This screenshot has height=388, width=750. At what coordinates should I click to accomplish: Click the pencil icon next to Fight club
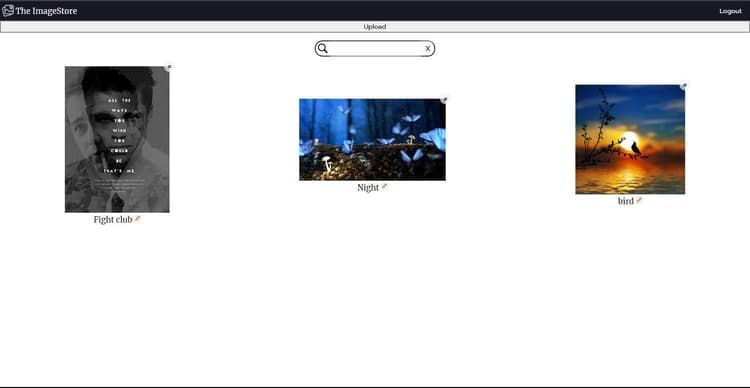[x=138, y=219]
